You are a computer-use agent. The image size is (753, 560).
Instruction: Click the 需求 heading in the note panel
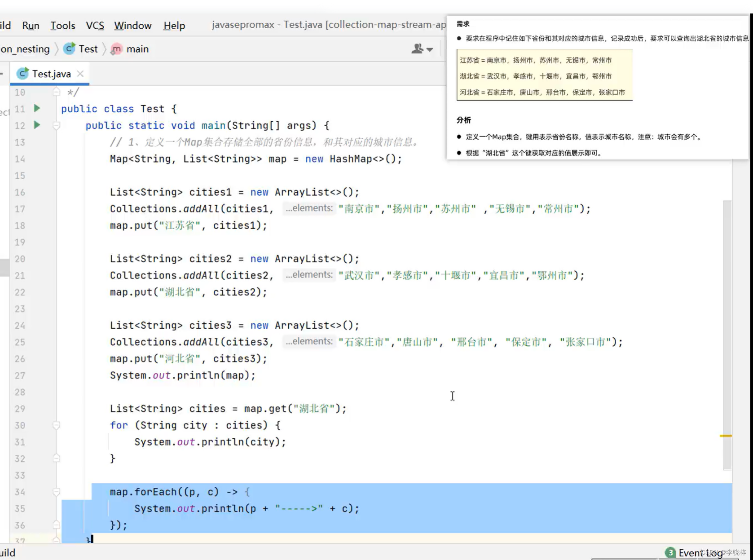tap(463, 24)
